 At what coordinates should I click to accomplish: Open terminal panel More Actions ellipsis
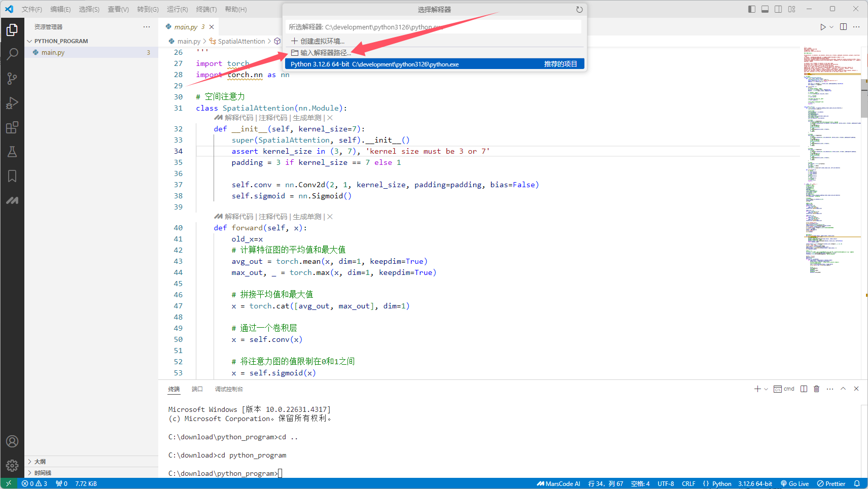tap(830, 389)
